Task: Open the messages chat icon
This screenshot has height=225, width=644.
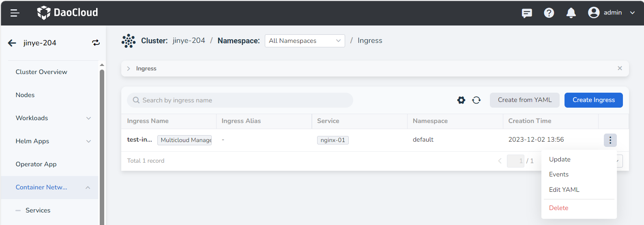Action: pos(527,13)
